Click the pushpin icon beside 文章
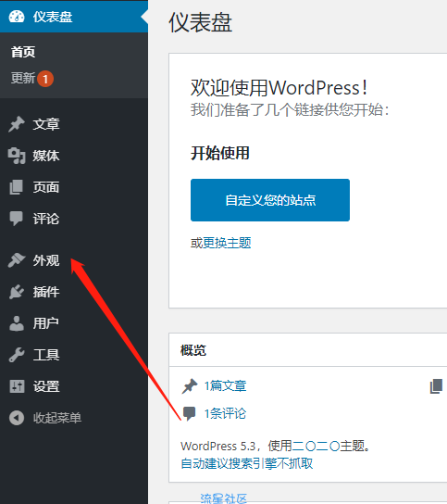This screenshot has width=447, height=504. coord(17,124)
